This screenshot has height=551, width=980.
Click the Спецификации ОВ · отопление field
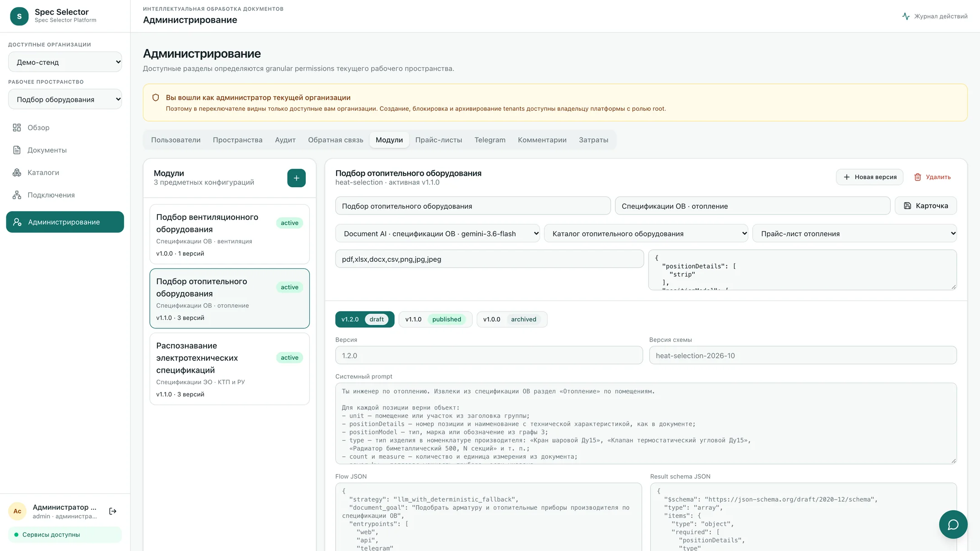752,206
